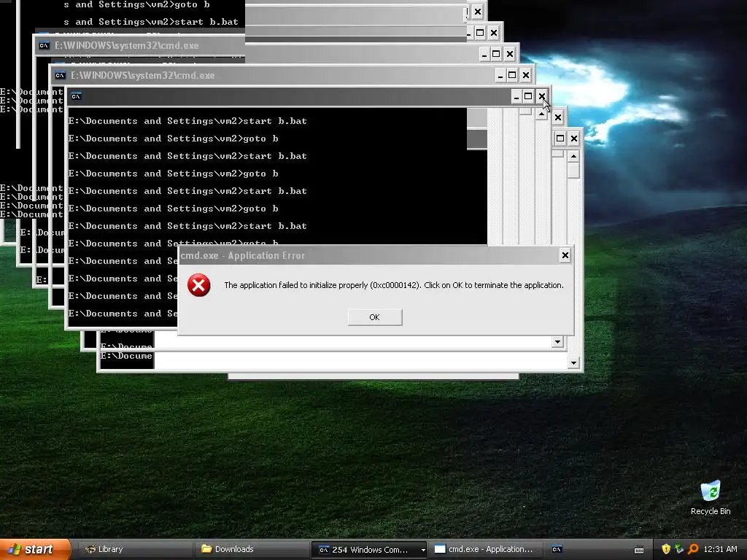The width and height of the screenshot is (747, 560).
Task: Switch to the Library taskbar button
Action: 136,549
